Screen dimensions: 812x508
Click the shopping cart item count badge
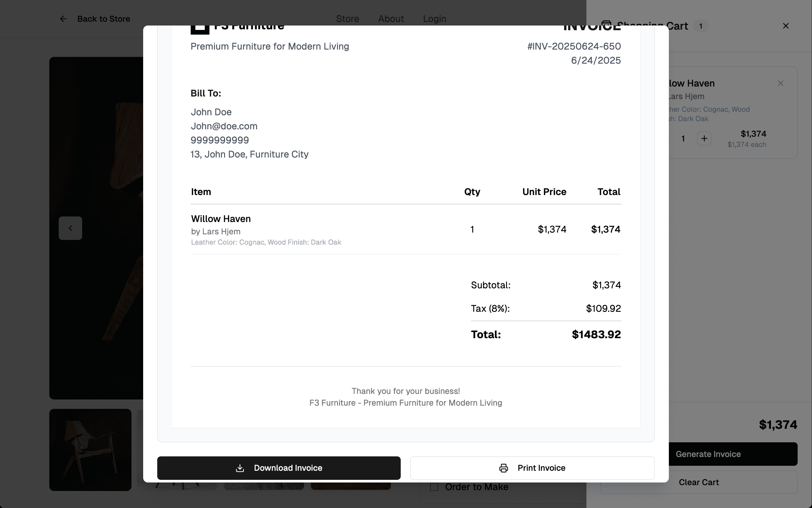701,26
